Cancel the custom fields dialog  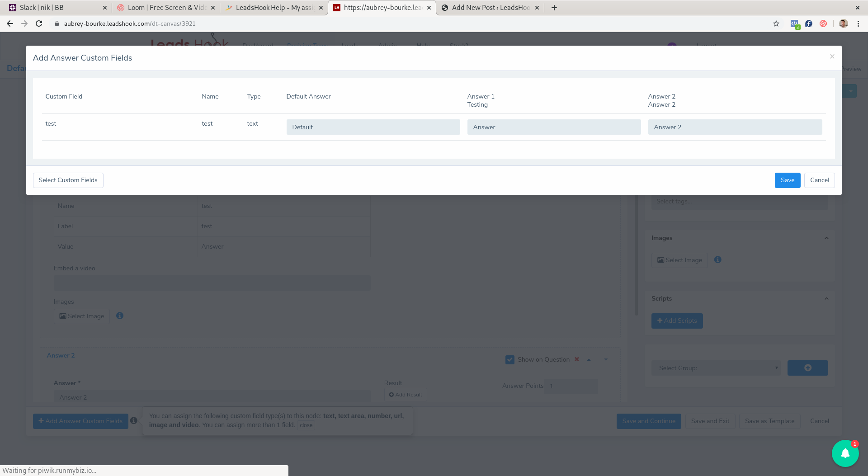click(819, 180)
